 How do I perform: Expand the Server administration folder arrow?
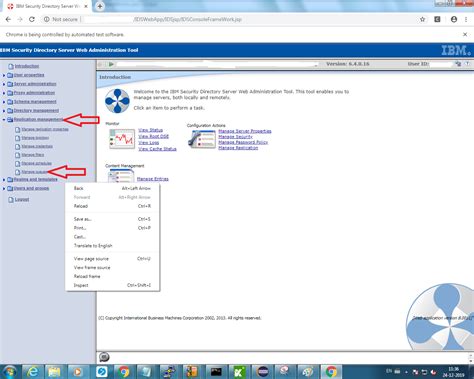4,84
